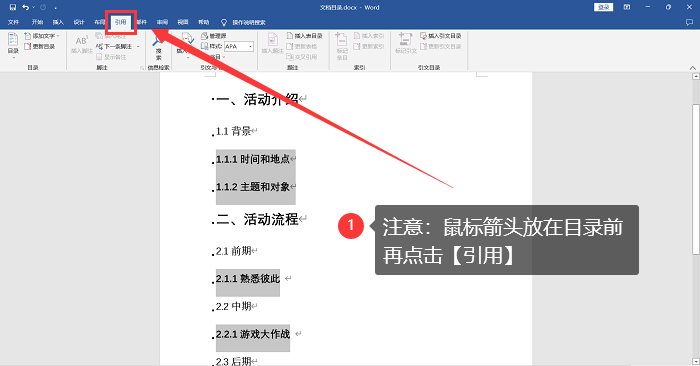Click the 管理源 manage sources icon
Screen dimensions: 700x366
(x=204, y=36)
